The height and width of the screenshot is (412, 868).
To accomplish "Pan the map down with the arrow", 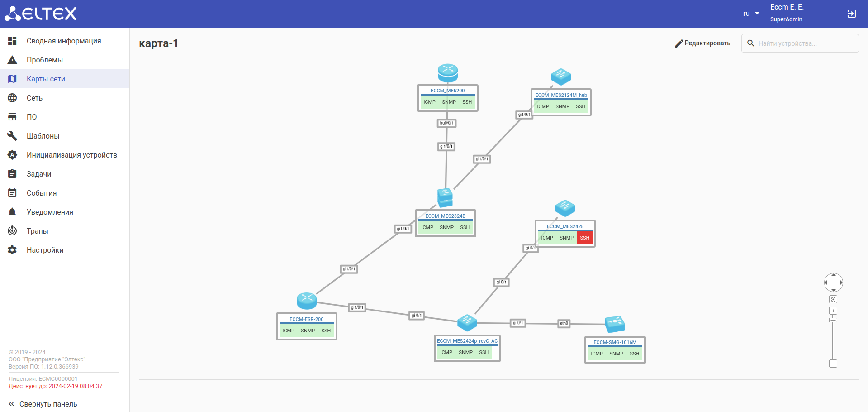I will point(834,290).
